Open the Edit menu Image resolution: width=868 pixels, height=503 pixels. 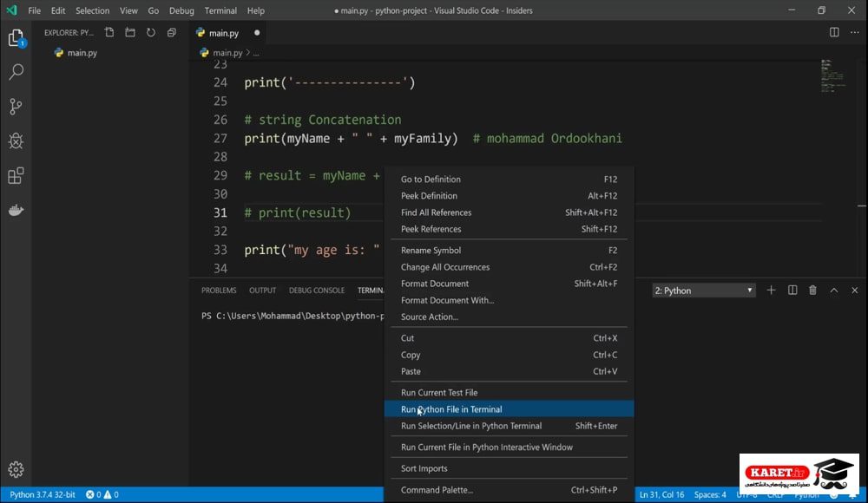[57, 10]
